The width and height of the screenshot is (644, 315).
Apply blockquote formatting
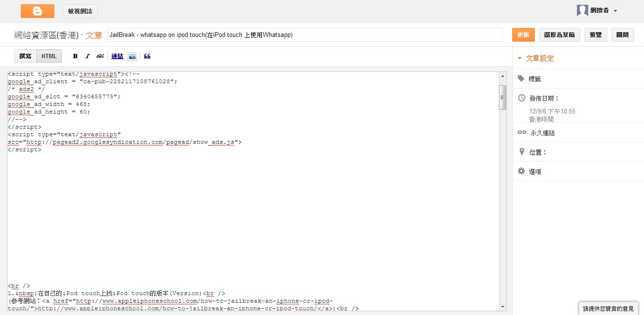[147, 56]
